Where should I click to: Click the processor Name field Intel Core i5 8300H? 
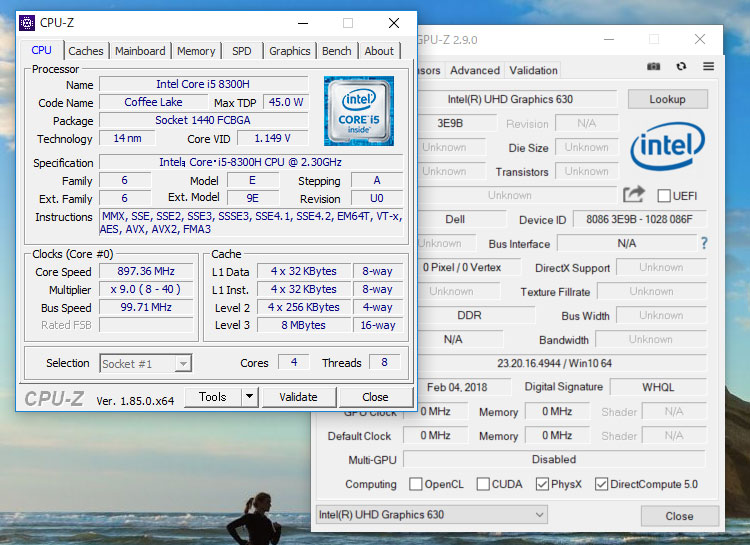point(203,84)
